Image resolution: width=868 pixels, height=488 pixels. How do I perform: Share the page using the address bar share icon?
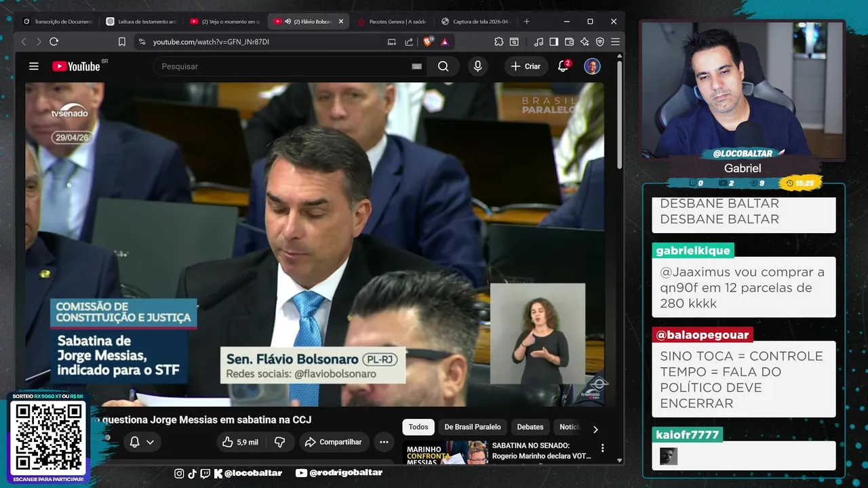[409, 42]
